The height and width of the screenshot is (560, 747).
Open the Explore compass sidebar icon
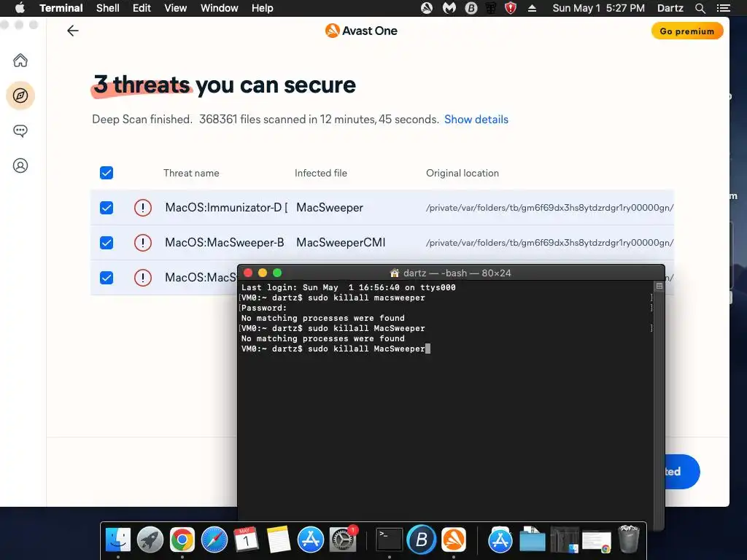click(20, 96)
